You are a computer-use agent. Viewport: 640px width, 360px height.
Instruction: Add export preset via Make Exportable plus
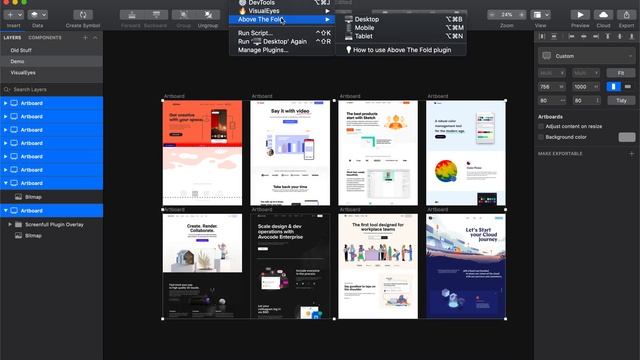[631, 153]
